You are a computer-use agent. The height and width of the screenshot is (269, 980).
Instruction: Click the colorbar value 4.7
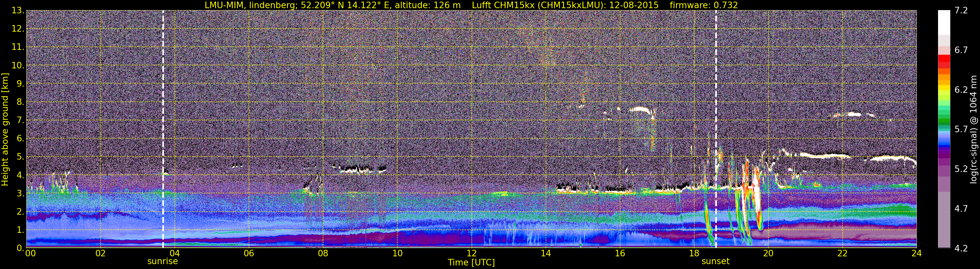click(x=961, y=208)
